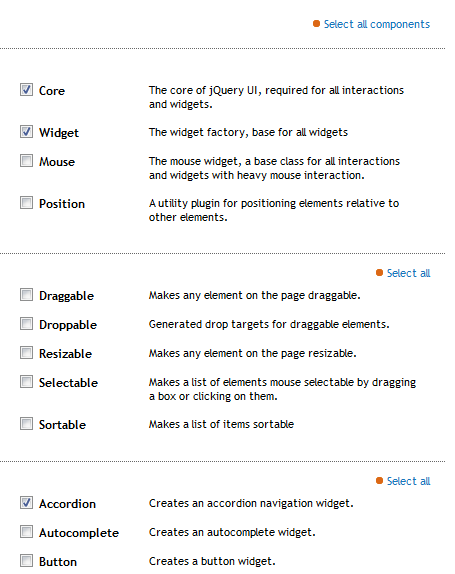
Task: Select the Resizable checkbox
Action: (x=26, y=353)
